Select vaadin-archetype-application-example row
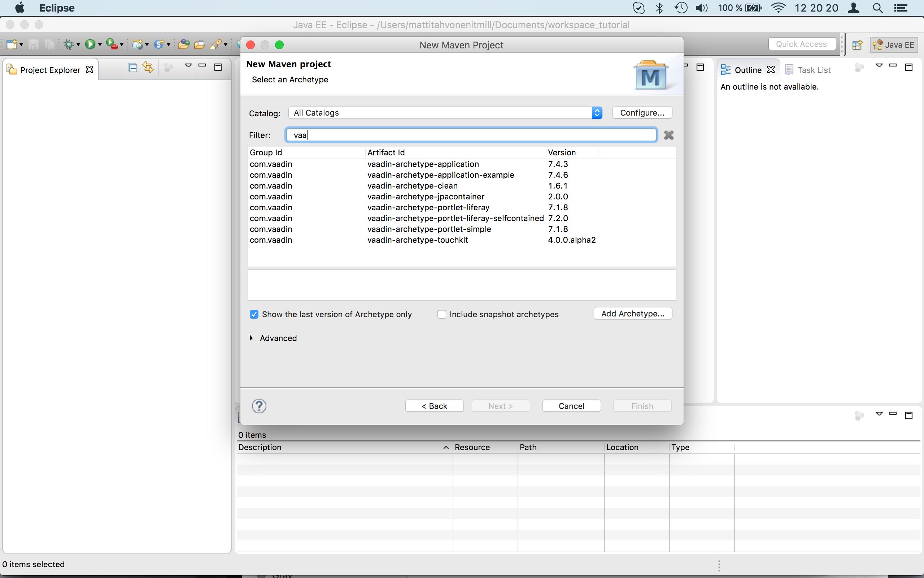The width and height of the screenshot is (924, 578). tap(461, 175)
